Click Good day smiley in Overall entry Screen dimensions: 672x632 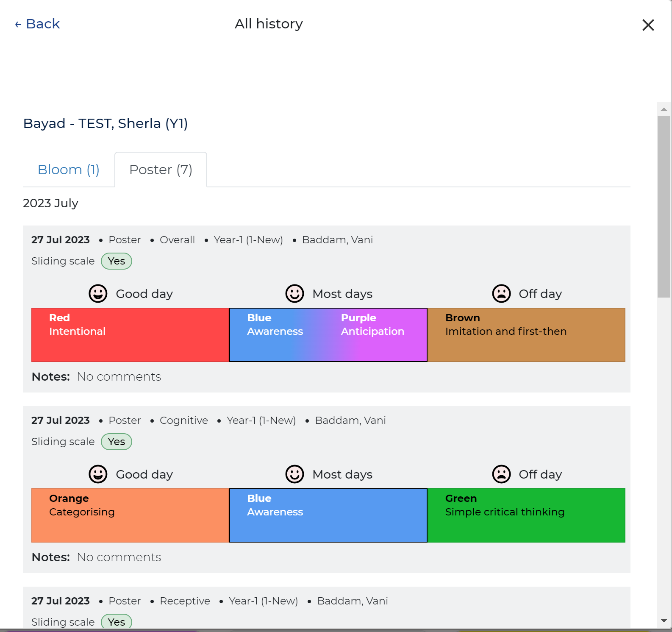(98, 293)
